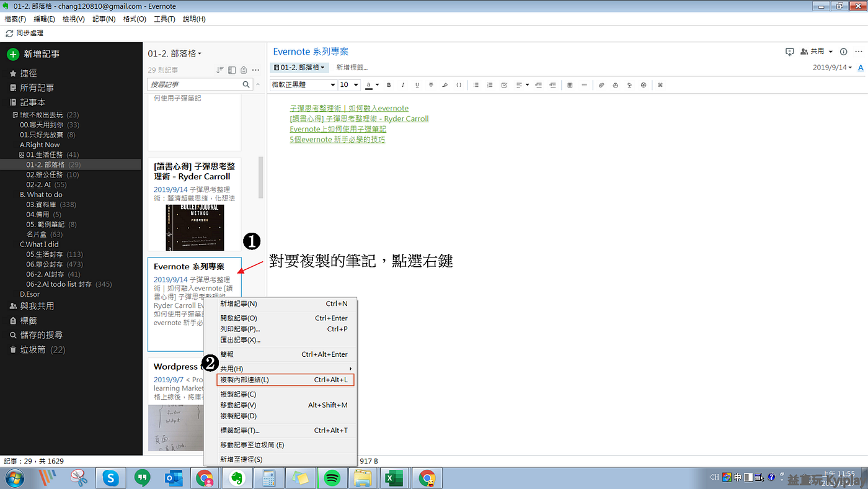868x489 pixels.
Task: Open 捷徑 shortcuts star icon in sidebar
Action: point(13,73)
